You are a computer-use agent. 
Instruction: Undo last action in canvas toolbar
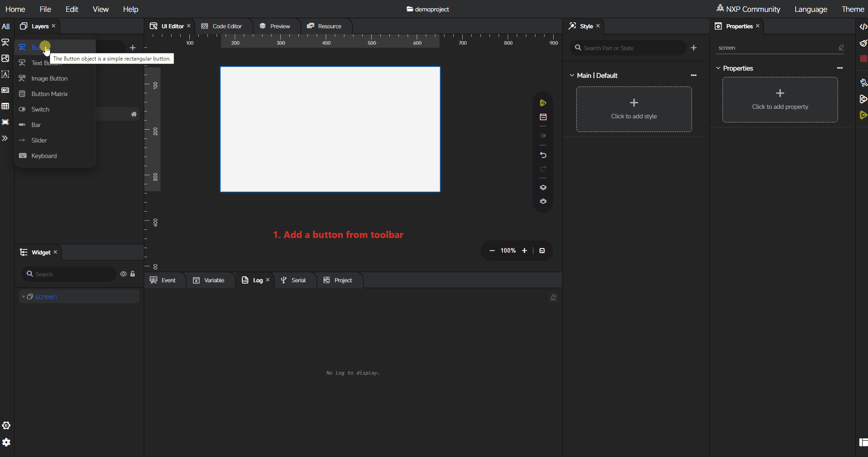[x=543, y=155]
